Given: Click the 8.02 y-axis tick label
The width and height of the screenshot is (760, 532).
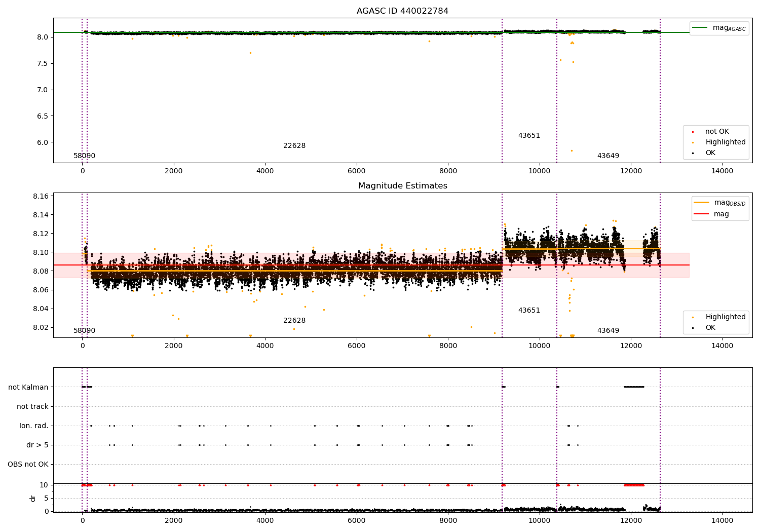Looking at the screenshot, I should [41, 328].
